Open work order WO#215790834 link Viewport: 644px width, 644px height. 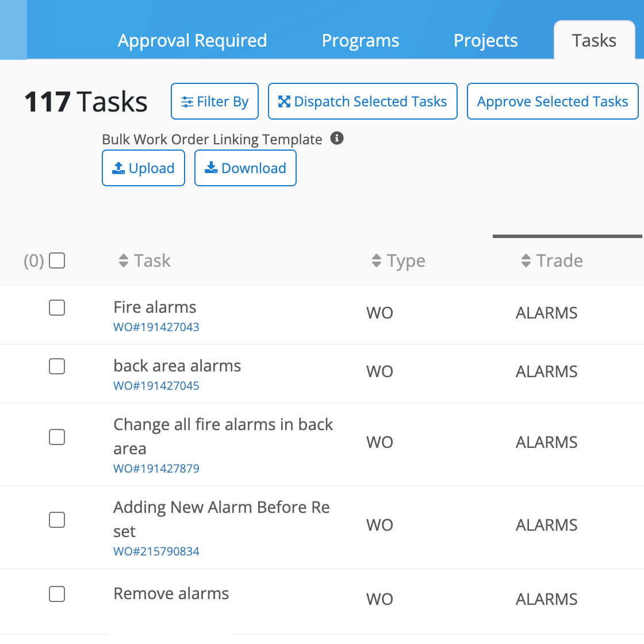tap(156, 551)
